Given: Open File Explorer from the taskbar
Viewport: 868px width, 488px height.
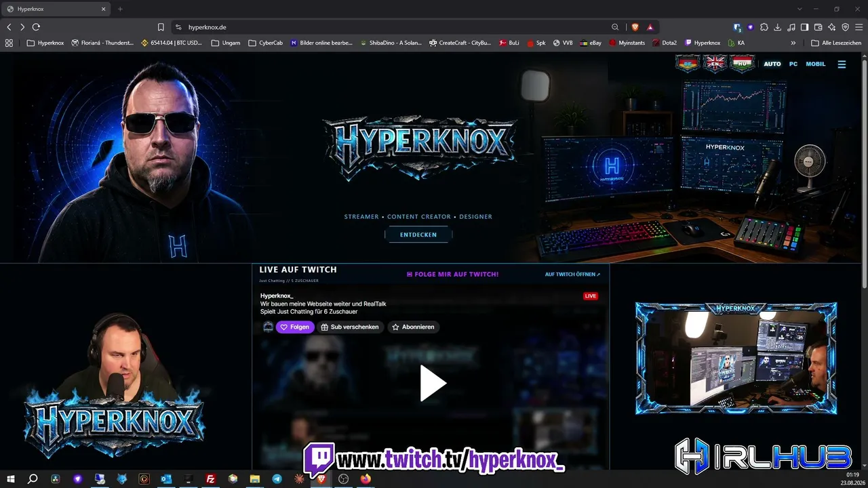Looking at the screenshot, I should point(255,479).
